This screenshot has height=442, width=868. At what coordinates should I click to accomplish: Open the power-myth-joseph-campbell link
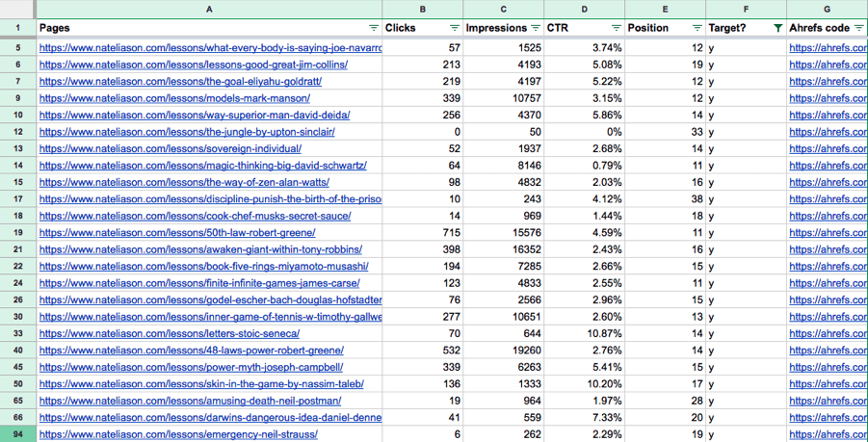(x=191, y=367)
